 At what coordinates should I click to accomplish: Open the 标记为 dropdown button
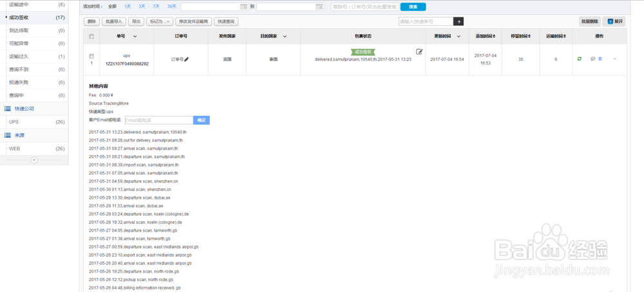pos(159,22)
